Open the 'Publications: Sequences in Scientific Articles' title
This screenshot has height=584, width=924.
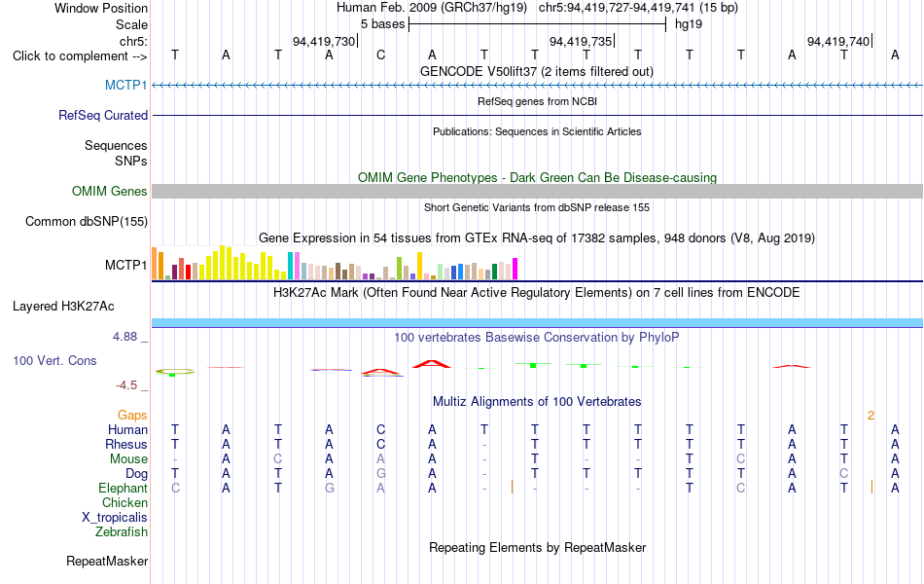pyautogui.click(x=537, y=131)
